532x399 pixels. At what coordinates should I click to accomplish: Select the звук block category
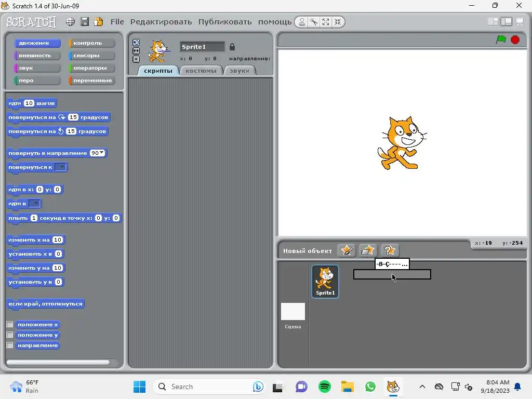pyautogui.click(x=37, y=68)
